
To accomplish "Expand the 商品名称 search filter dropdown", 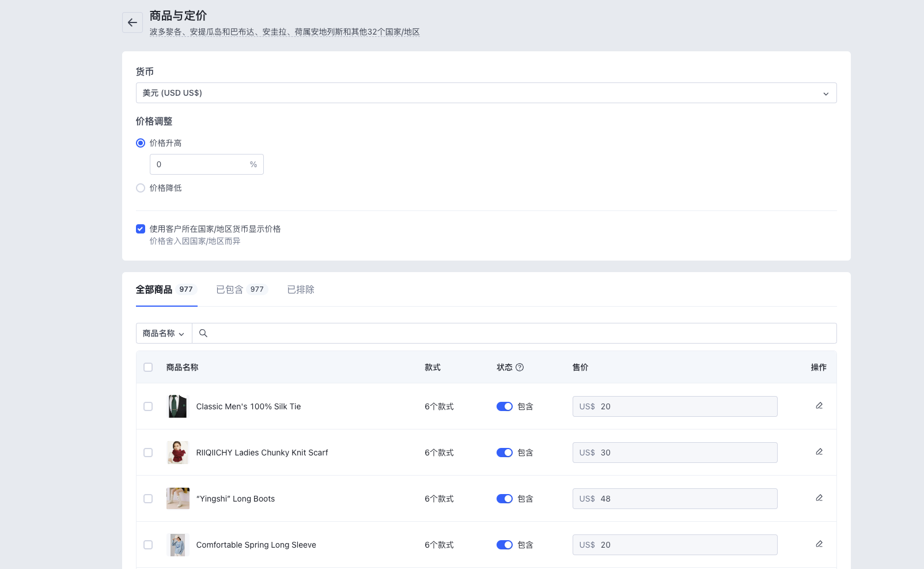I will pos(164,333).
